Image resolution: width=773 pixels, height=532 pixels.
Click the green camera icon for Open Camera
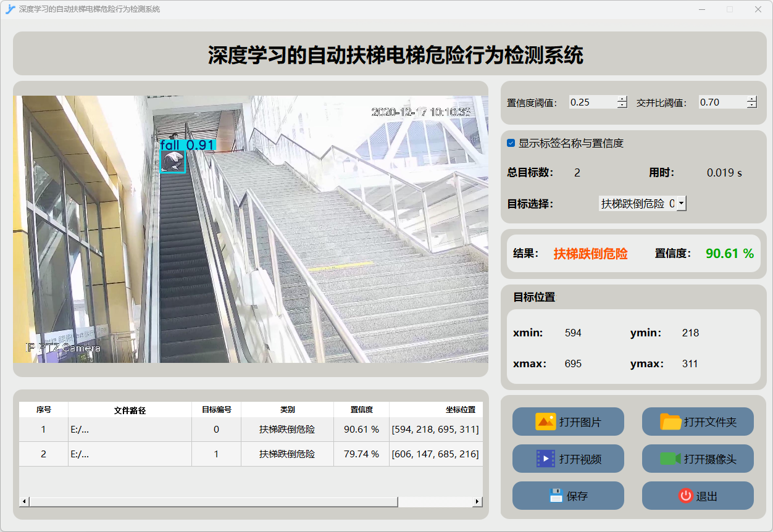coord(671,459)
